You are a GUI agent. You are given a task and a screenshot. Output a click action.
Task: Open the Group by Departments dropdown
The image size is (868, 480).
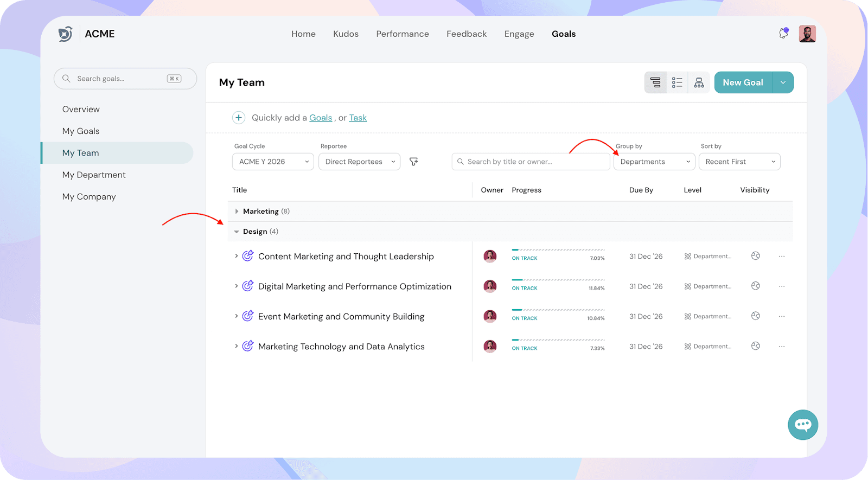654,162
